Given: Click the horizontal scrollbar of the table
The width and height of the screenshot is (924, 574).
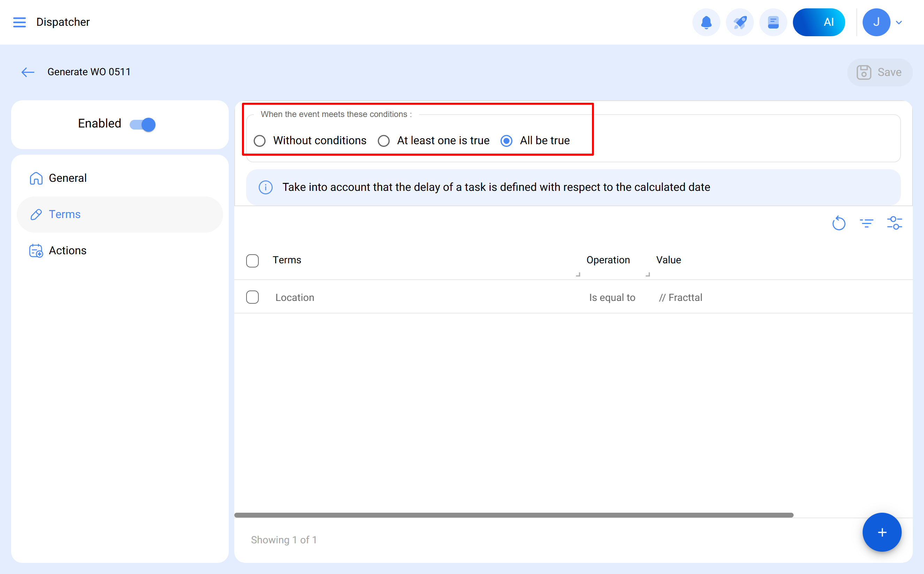Looking at the screenshot, I should [x=514, y=515].
